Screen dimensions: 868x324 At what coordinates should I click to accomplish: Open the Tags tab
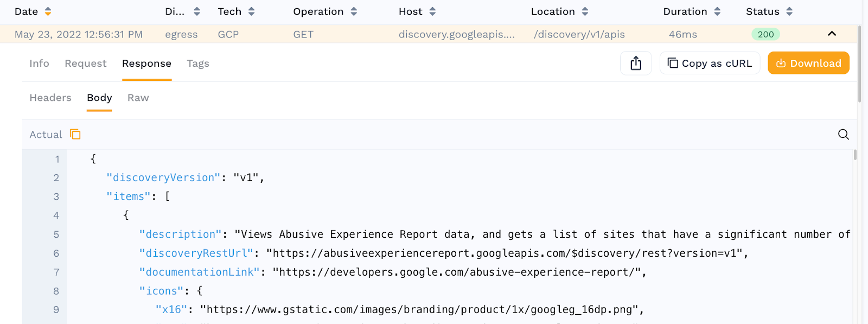(x=198, y=63)
